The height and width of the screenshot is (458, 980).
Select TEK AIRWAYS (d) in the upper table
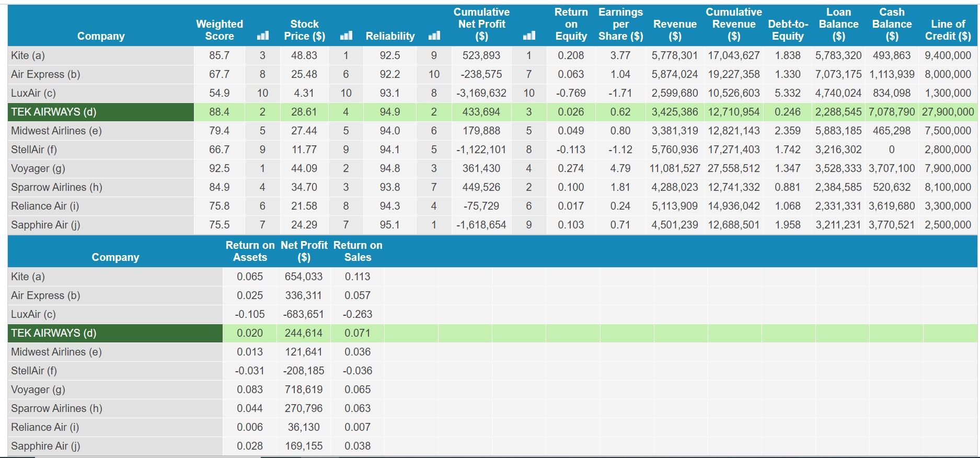(54, 112)
